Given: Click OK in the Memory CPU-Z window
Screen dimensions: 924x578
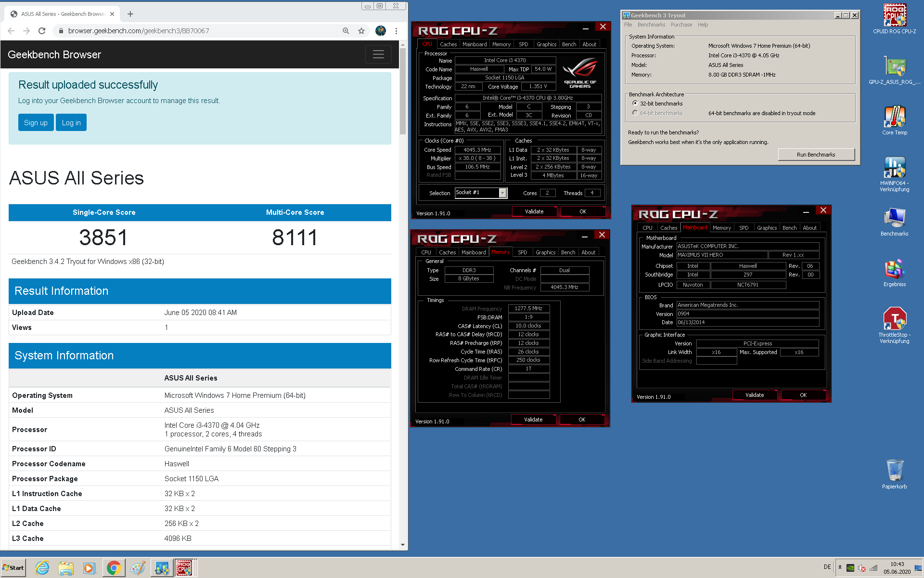Looking at the screenshot, I should tap(582, 420).
